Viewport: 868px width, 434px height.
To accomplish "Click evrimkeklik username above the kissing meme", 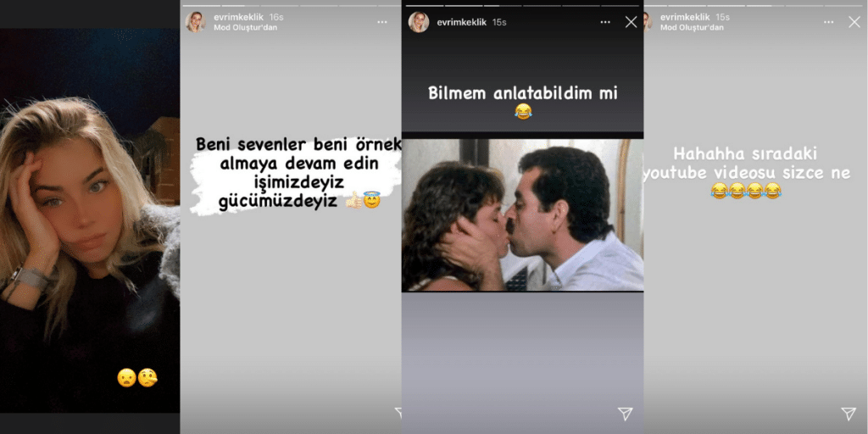I will pos(462,22).
